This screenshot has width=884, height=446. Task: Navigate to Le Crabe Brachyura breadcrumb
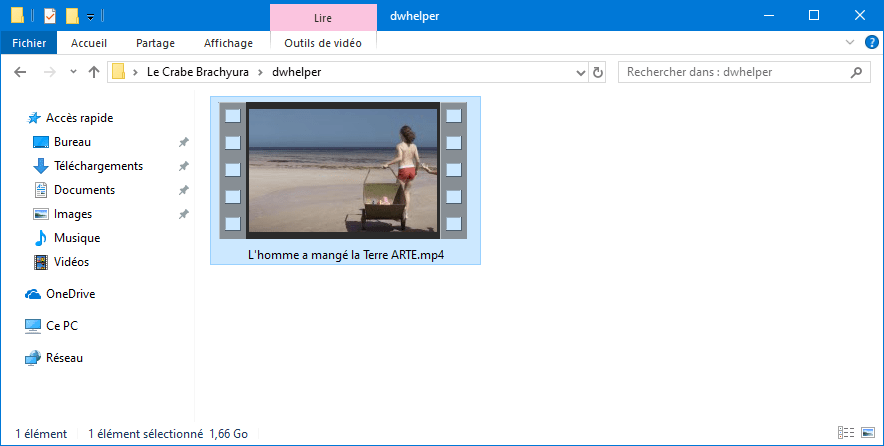click(197, 72)
